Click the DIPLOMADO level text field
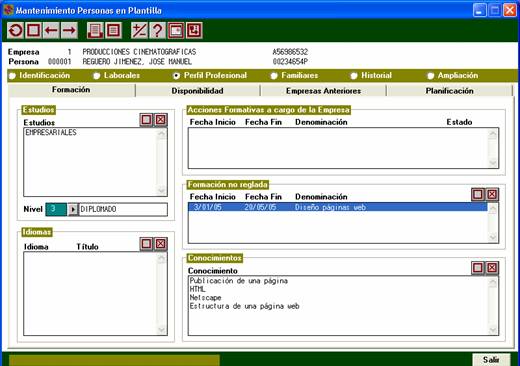The width and height of the screenshot is (520, 366). (x=123, y=210)
